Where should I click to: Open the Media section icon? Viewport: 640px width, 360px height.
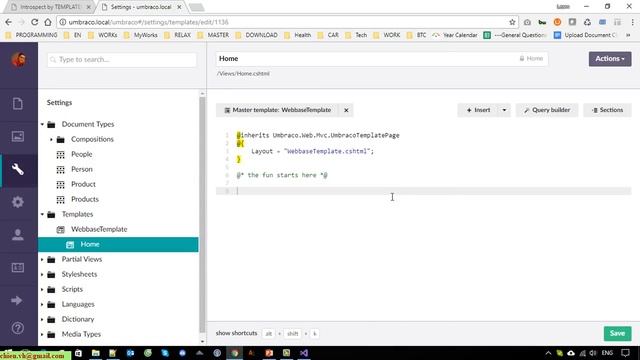point(18,136)
